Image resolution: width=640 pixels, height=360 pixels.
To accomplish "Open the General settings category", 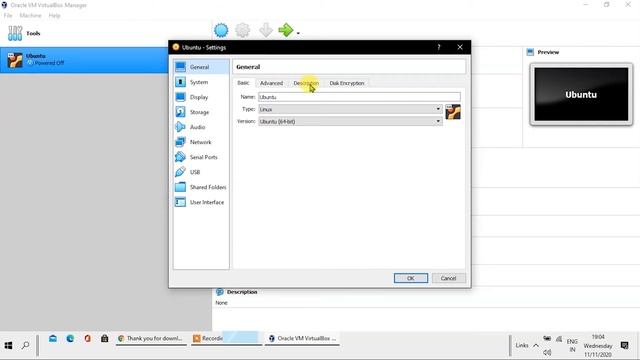I will tap(201, 67).
